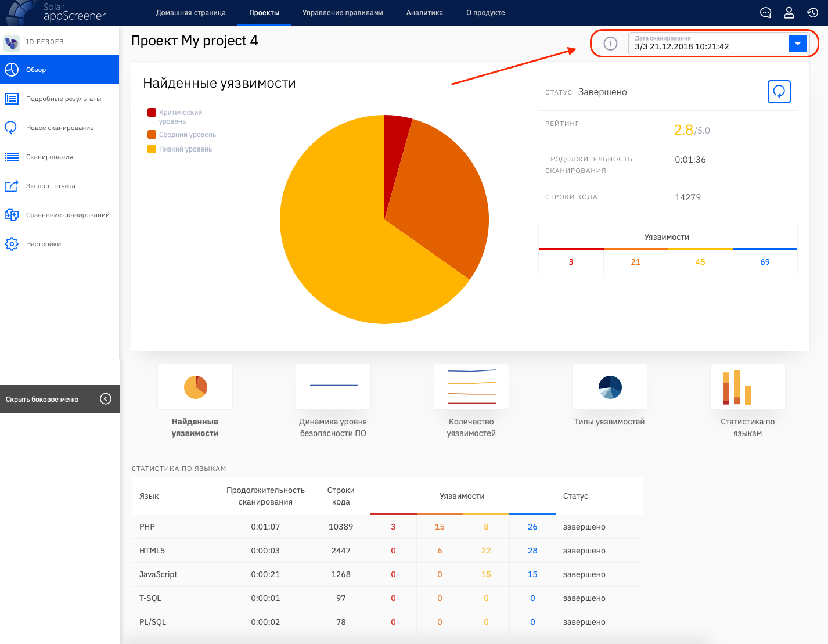This screenshot has height=644, width=828.
Task: Open Управление правилами tab
Action: tap(343, 13)
